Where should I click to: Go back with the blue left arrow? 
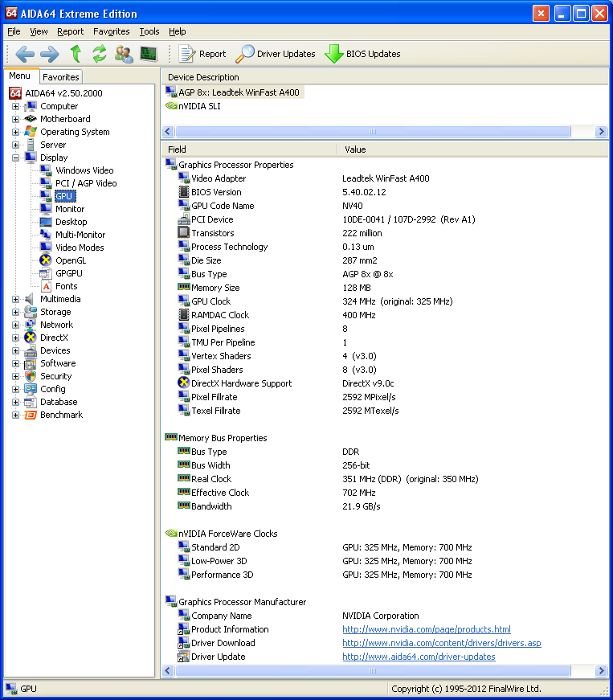[25, 54]
